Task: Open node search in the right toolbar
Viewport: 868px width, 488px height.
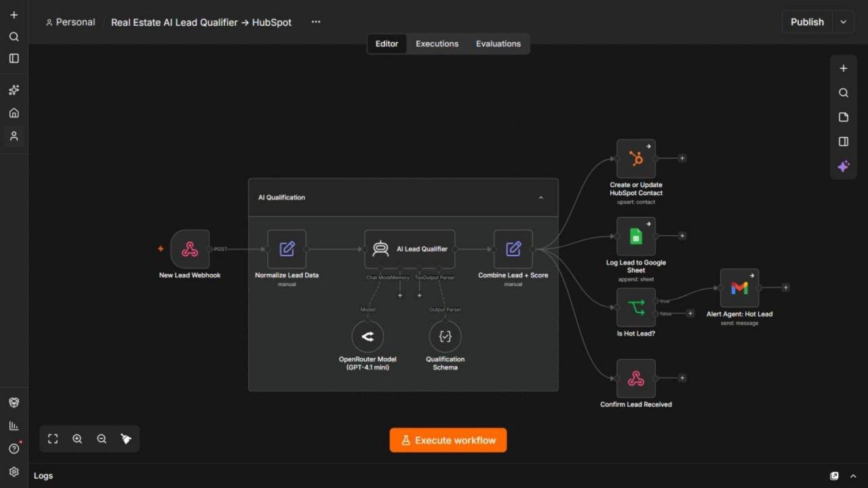Action: (844, 93)
